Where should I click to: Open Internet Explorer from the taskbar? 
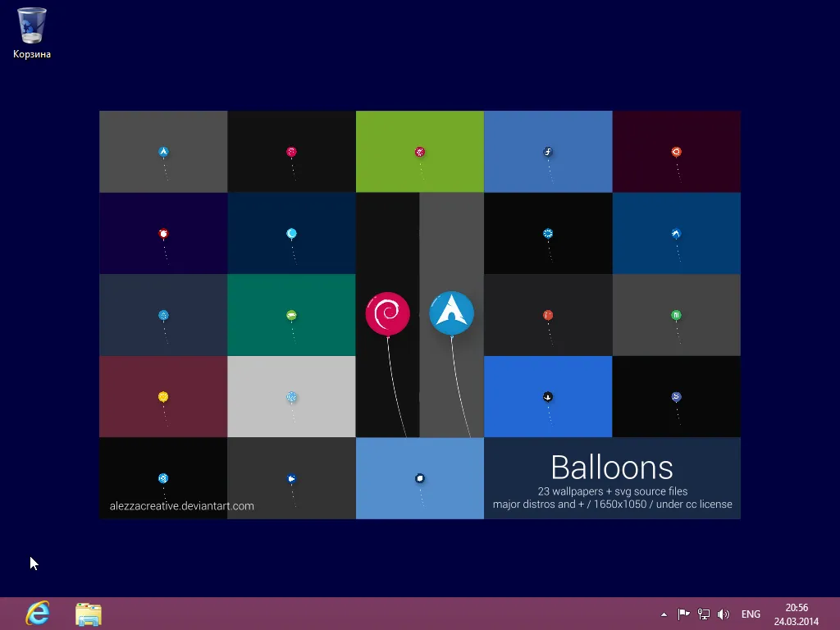point(38,614)
